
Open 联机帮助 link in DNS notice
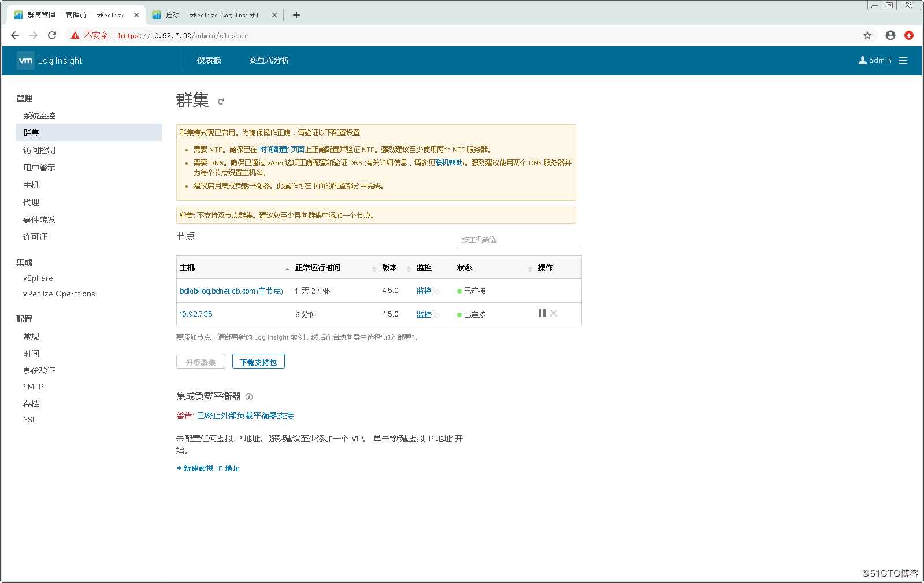coord(449,163)
